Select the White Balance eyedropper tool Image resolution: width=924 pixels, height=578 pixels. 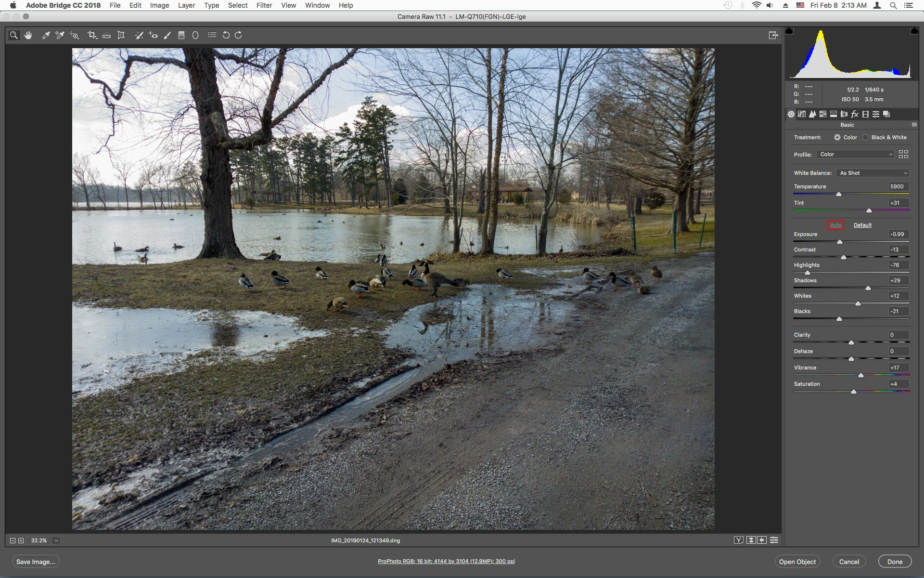[x=46, y=35]
